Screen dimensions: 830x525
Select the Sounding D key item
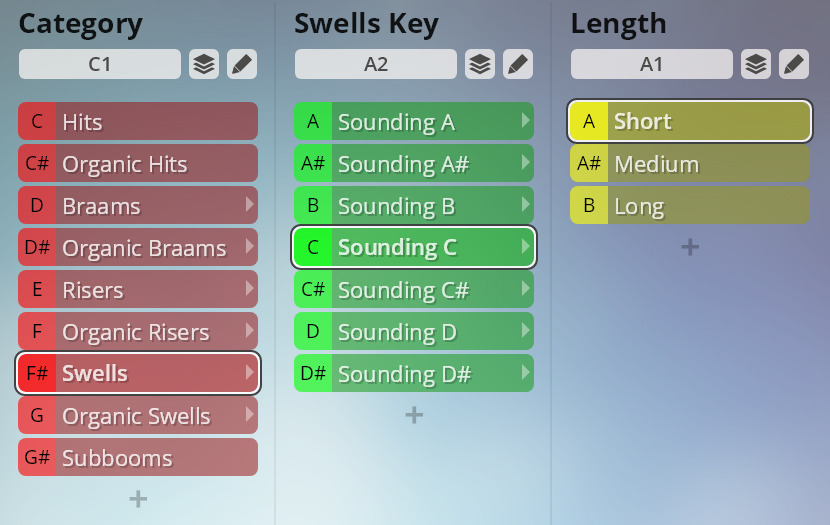pyautogui.click(x=414, y=331)
